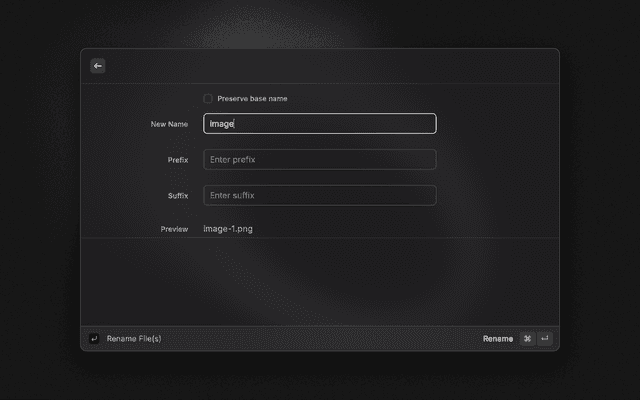Click the 'Enter suffix' placeholder text
The image size is (640, 400).
point(234,195)
